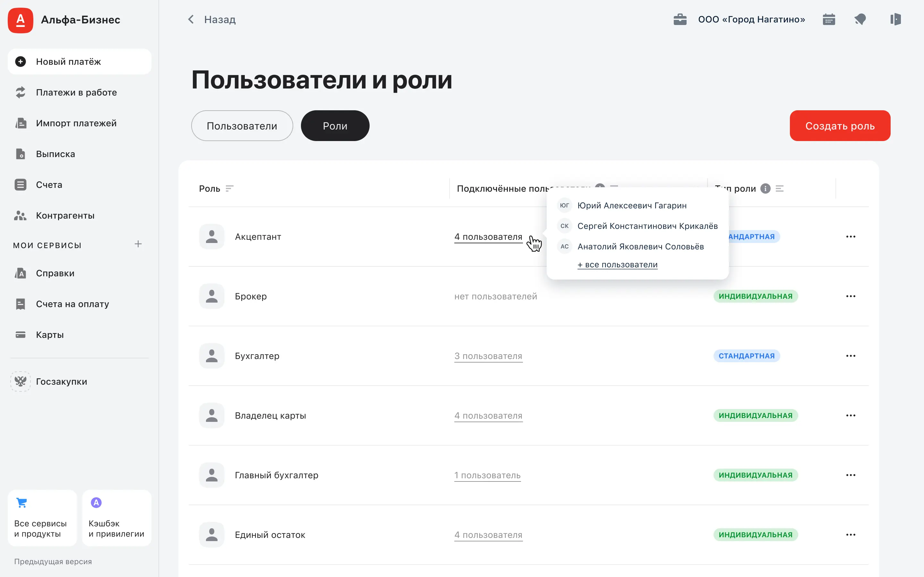This screenshot has height=577, width=924.
Task: Sort table by Роль column
Action: click(x=229, y=188)
